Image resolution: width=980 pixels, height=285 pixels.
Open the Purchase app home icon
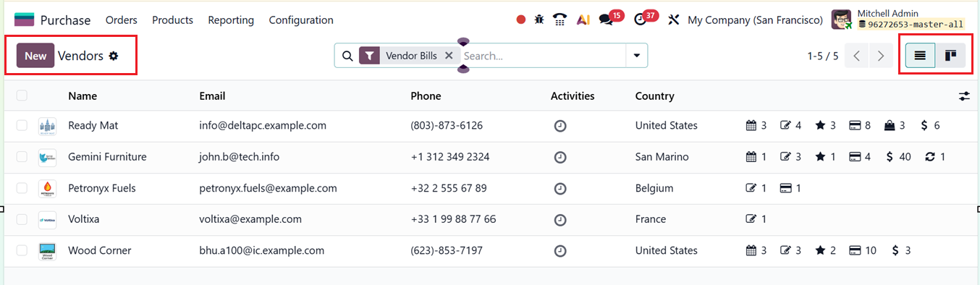click(24, 20)
